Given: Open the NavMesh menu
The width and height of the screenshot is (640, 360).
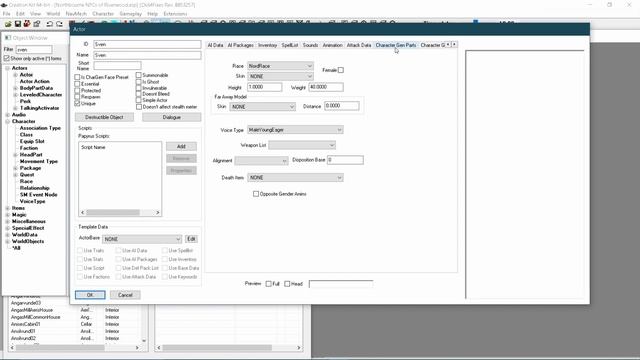Looking at the screenshot, I should click(76, 13).
